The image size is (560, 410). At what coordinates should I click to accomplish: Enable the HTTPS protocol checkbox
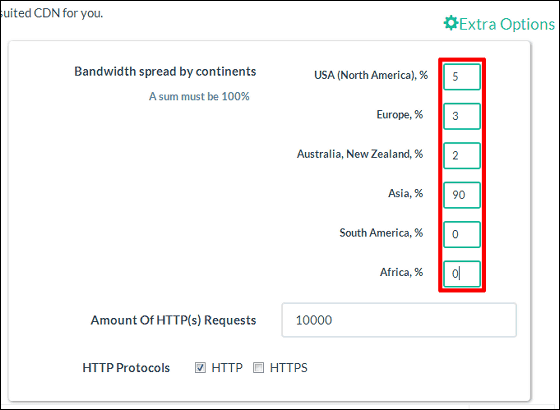tap(258, 368)
